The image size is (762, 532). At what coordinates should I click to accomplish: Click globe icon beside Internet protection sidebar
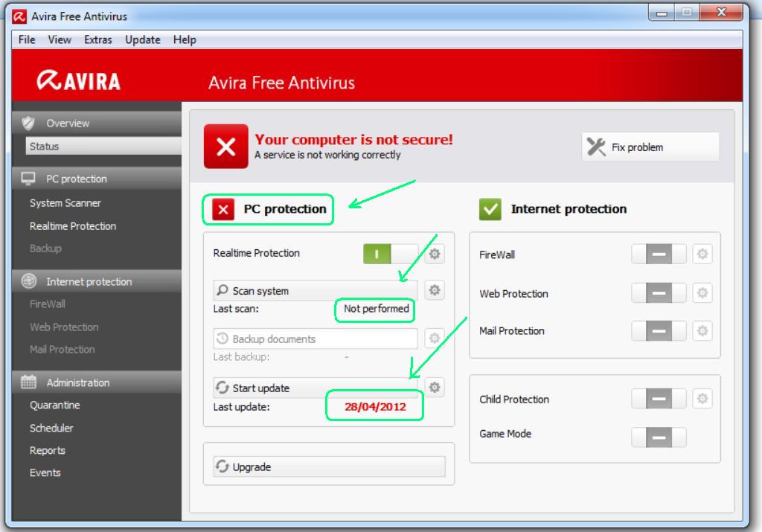[x=29, y=281]
